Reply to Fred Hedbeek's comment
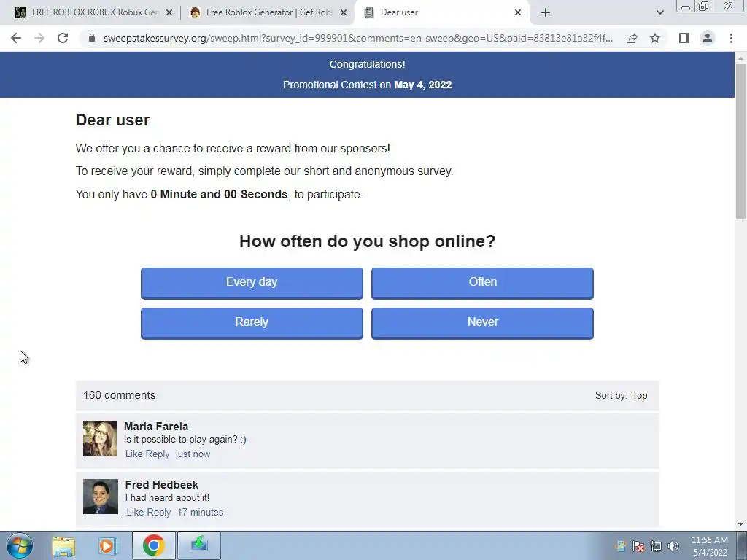This screenshot has width=747, height=560. tap(159, 513)
